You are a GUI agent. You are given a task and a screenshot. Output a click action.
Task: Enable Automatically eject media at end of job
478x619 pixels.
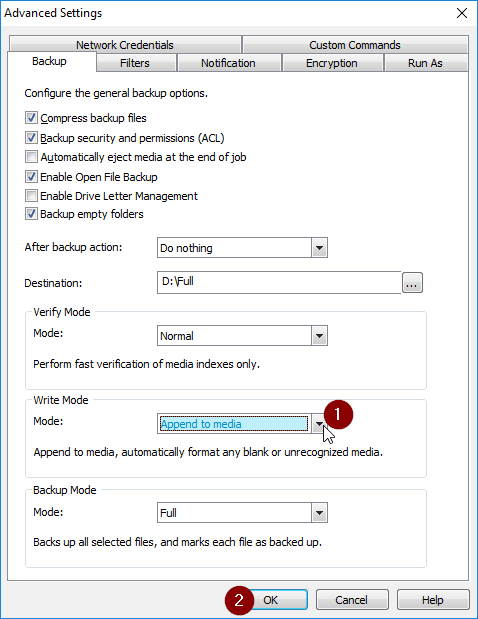point(31,157)
